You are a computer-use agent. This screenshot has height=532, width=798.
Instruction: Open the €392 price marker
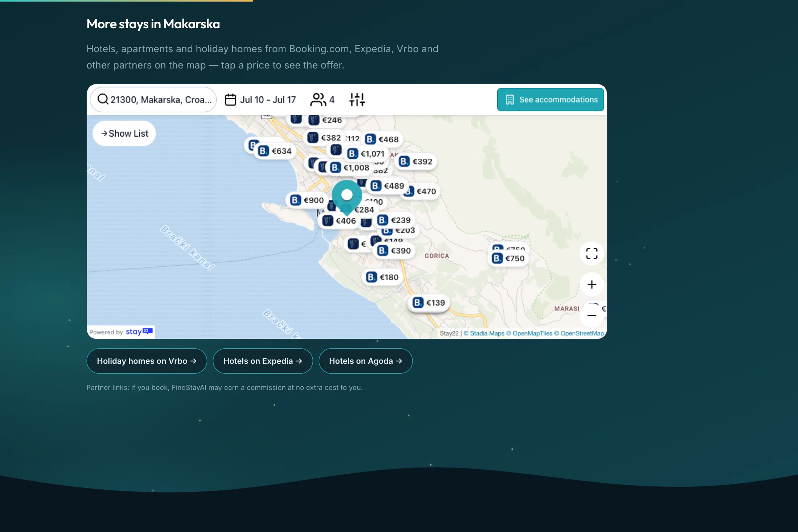pos(416,161)
